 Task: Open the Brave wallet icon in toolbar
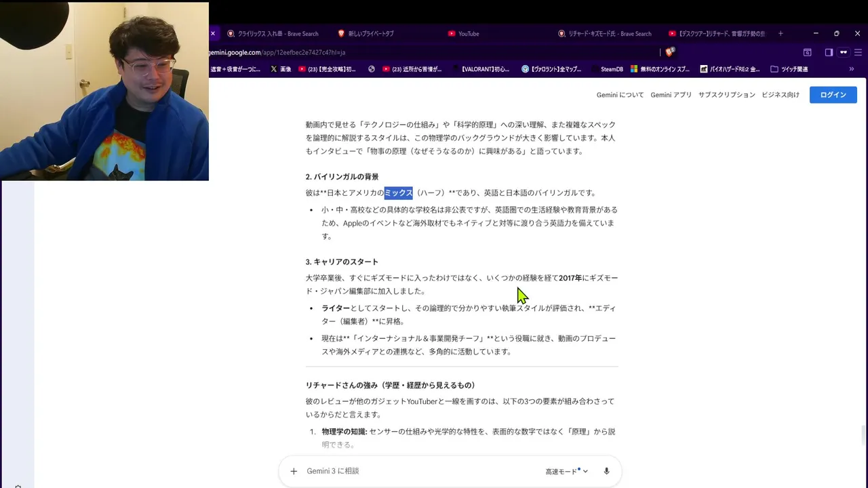point(807,52)
